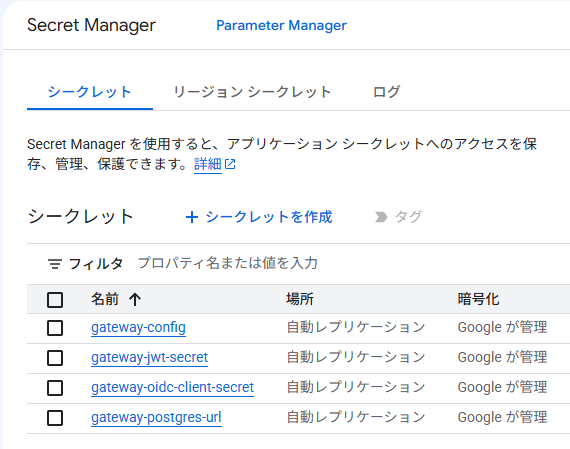Click the シークレットを作成 button

(x=259, y=217)
